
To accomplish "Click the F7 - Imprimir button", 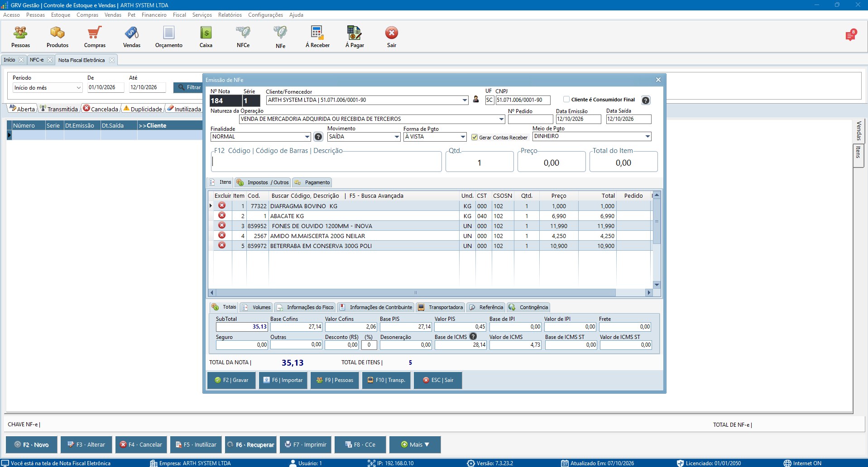I will pos(306,445).
